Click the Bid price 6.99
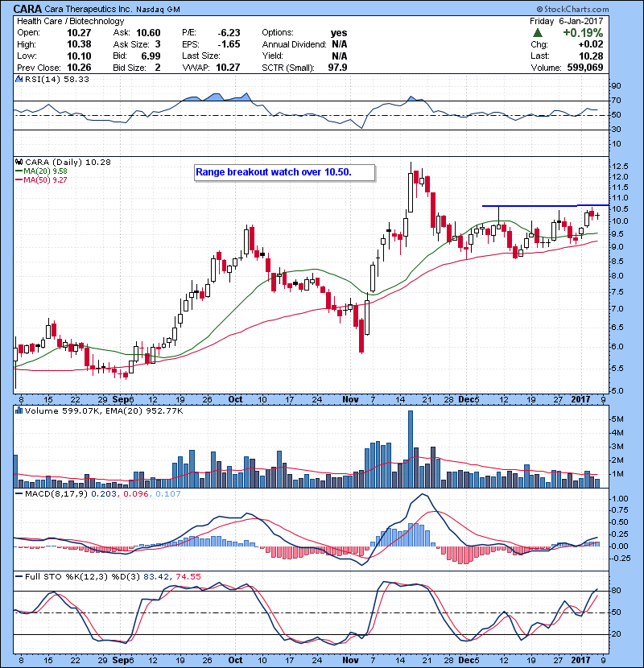The height and width of the screenshot is (668, 644). tap(151, 56)
